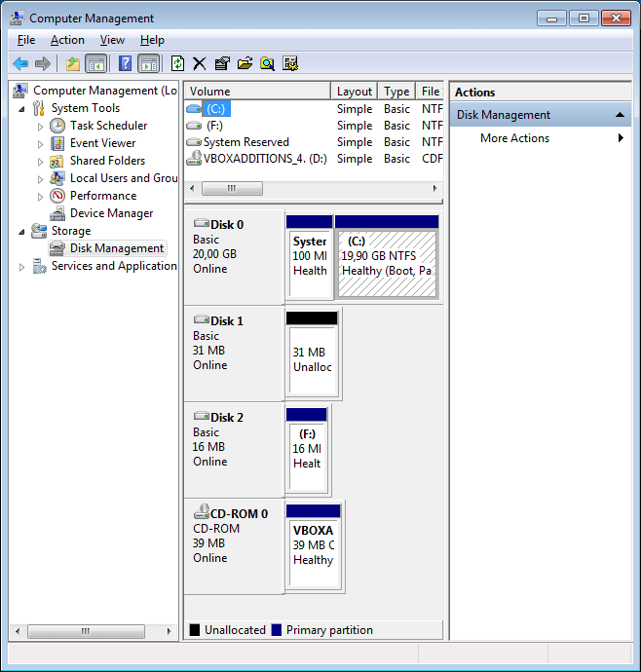Click the Disk 1 label panel
The height and width of the screenshot is (672, 641).
pos(234,354)
